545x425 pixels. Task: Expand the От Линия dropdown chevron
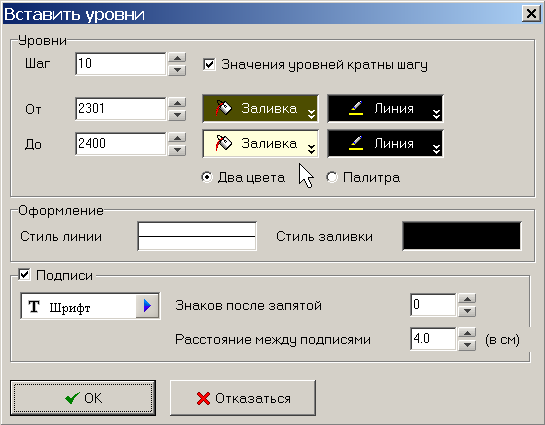tap(437, 113)
